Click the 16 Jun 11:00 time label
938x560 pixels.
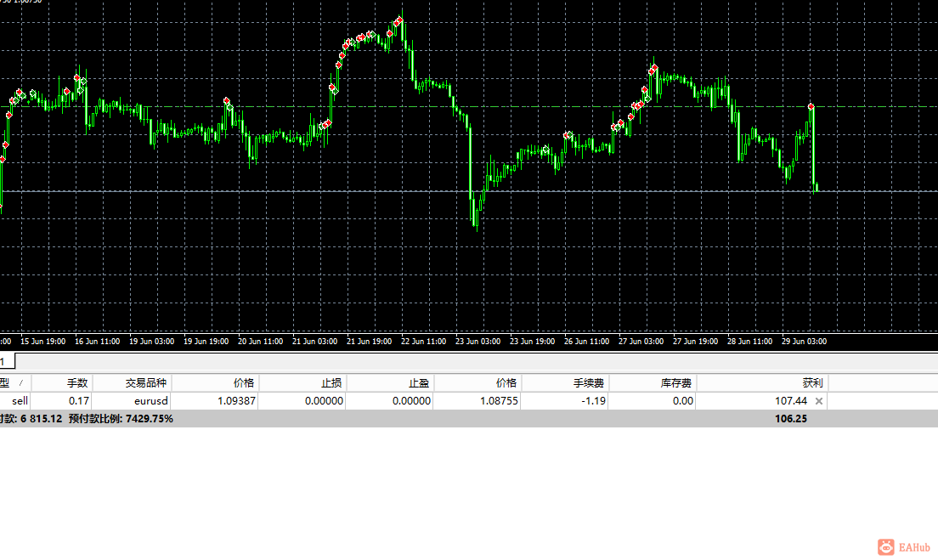[x=97, y=342]
